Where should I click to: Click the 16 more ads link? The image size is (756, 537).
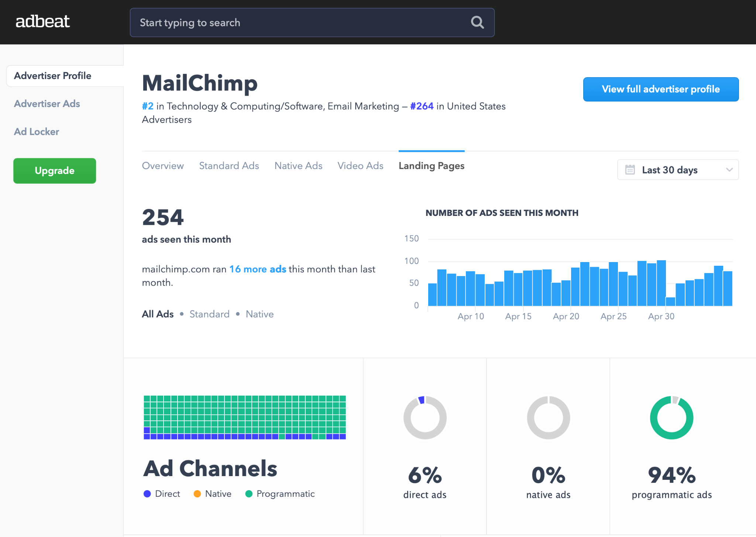(x=258, y=269)
